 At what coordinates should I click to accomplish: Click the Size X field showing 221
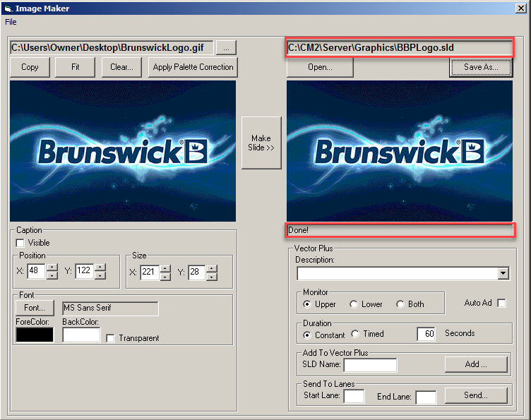150,272
